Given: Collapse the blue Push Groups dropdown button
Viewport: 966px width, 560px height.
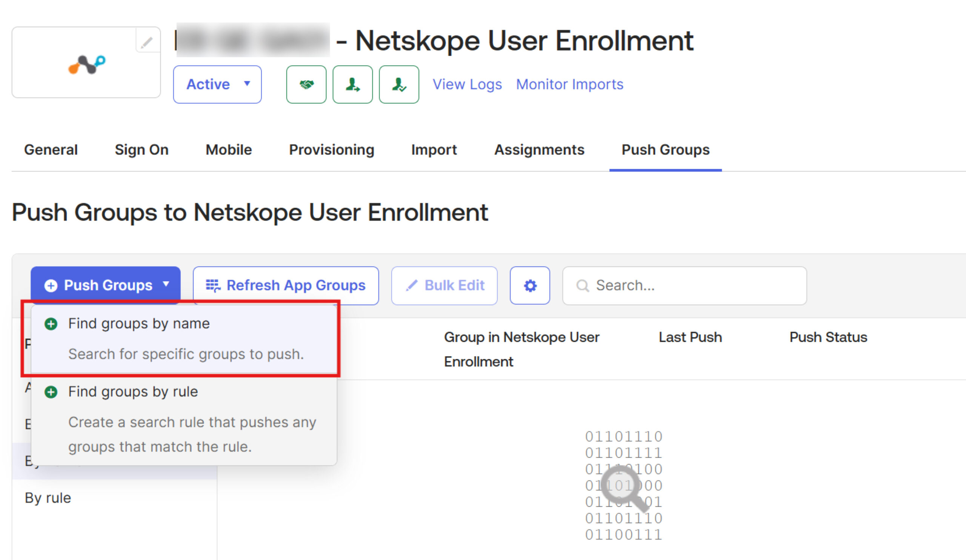Looking at the screenshot, I should (105, 285).
